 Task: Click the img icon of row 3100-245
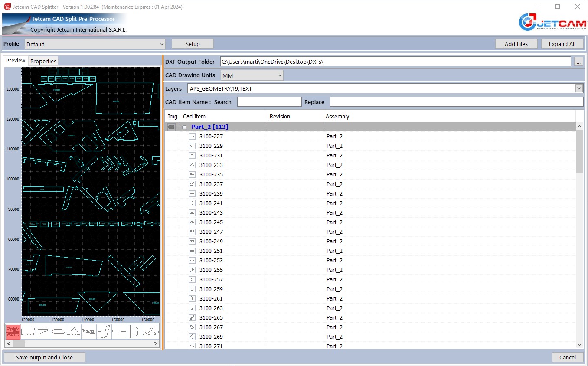click(192, 222)
